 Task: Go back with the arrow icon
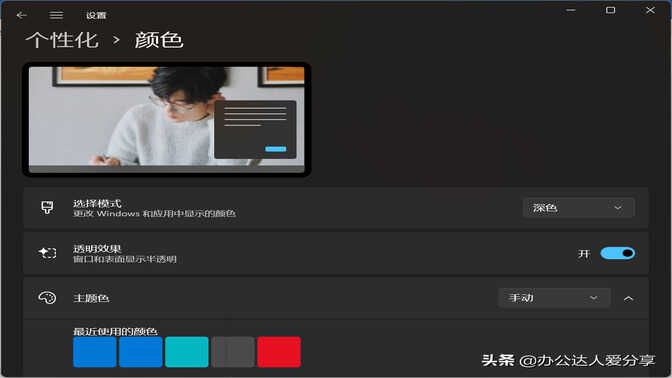(21, 15)
